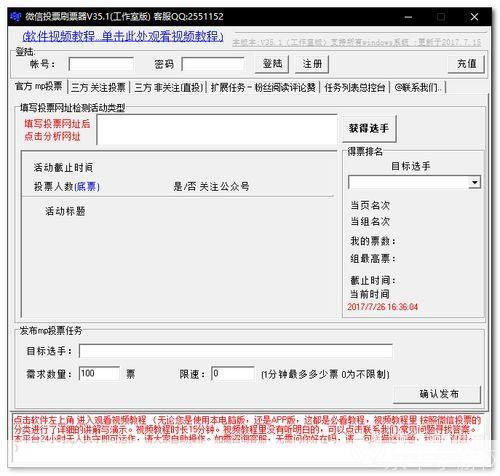The width and height of the screenshot is (500, 476).
Task: Click the 截止时间 label in ranking panel
Action: point(373,281)
